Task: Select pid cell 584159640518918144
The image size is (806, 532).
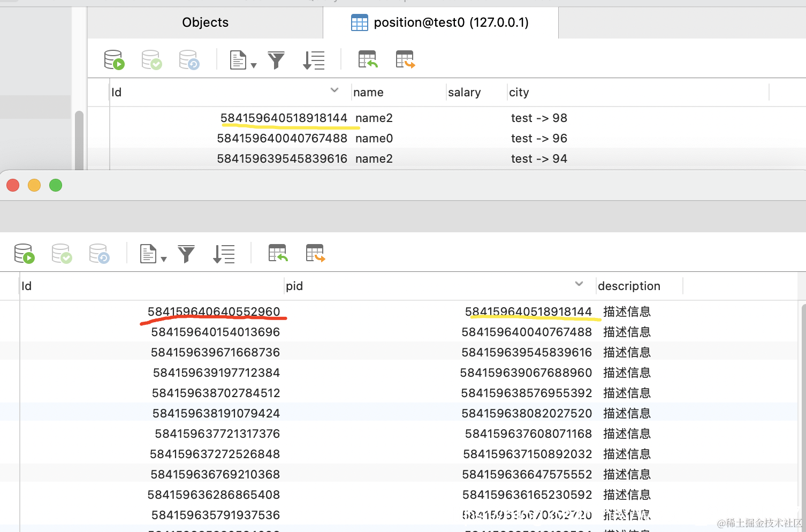Action: tap(528, 311)
